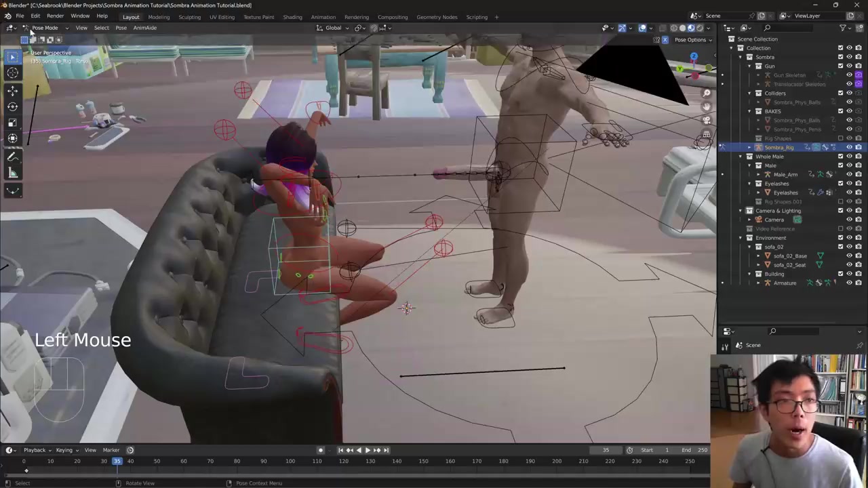Open the Pose Options popover
868x488 pixels.
click(692, 40)
